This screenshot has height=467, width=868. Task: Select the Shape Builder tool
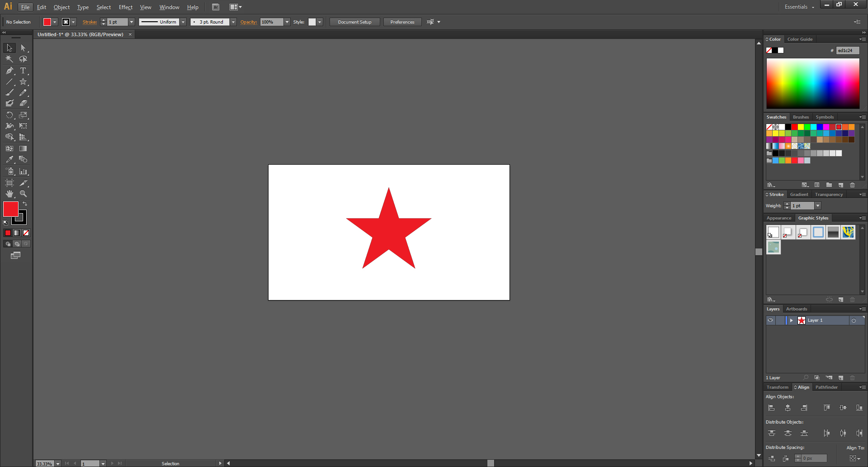[9, 137]
